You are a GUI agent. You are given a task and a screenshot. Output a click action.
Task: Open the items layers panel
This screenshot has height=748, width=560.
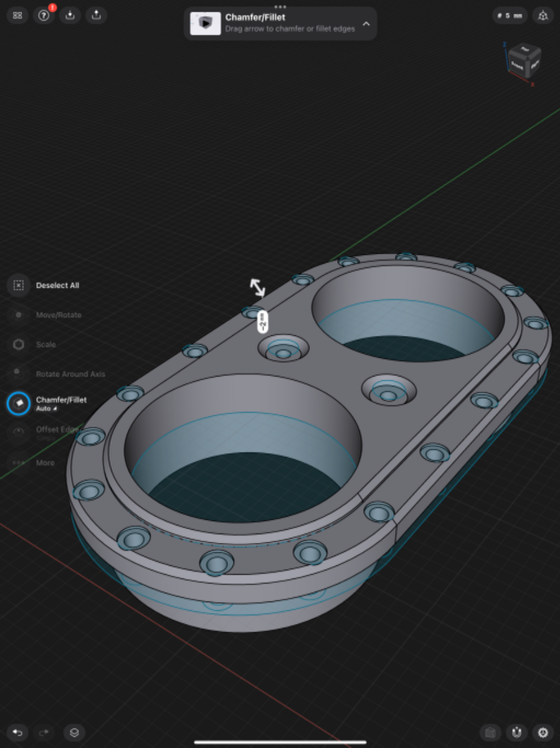tap(74, 732)
